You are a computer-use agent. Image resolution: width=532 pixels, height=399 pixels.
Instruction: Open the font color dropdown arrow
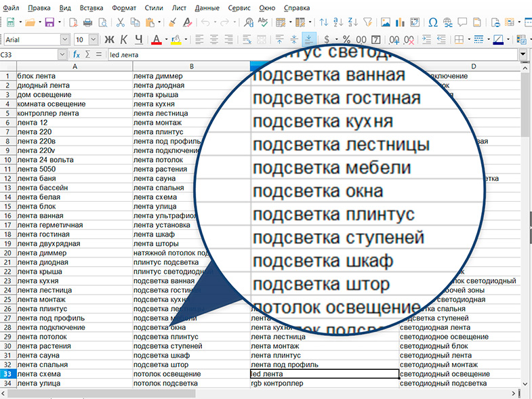(x=166, y=40)
